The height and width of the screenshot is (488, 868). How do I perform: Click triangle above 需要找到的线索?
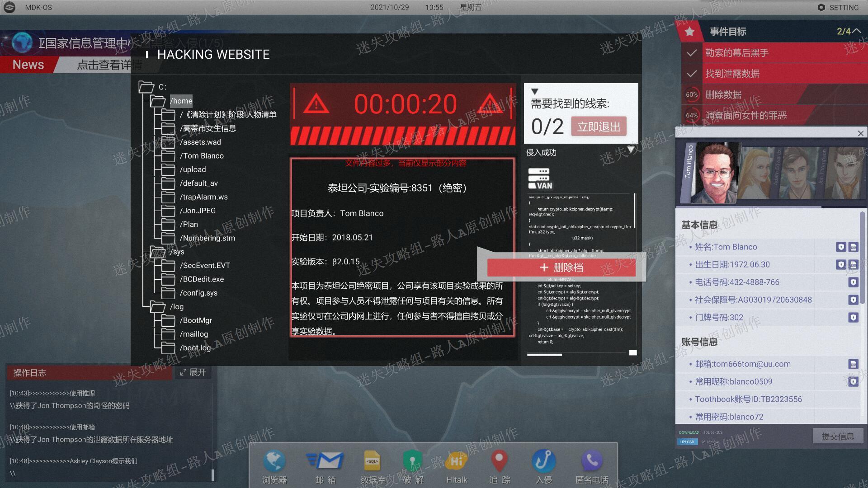click(x=535, y=92)
